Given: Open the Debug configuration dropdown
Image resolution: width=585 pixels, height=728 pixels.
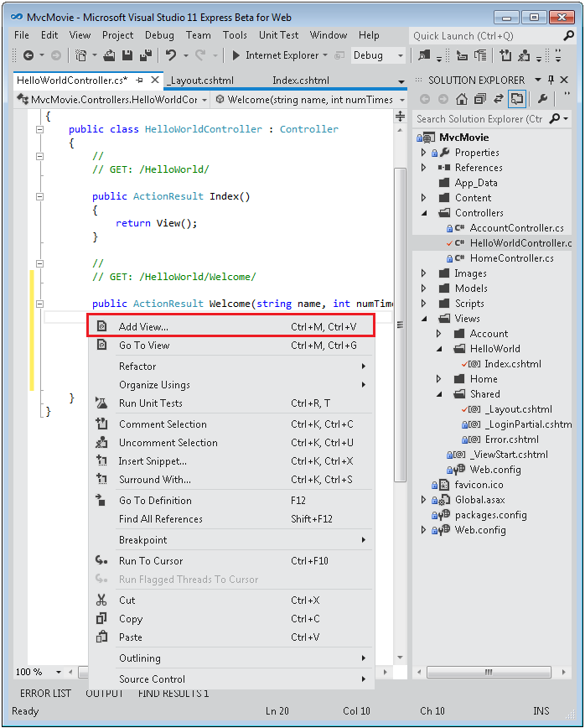Looking at the screenshot, I should (401, 55).
